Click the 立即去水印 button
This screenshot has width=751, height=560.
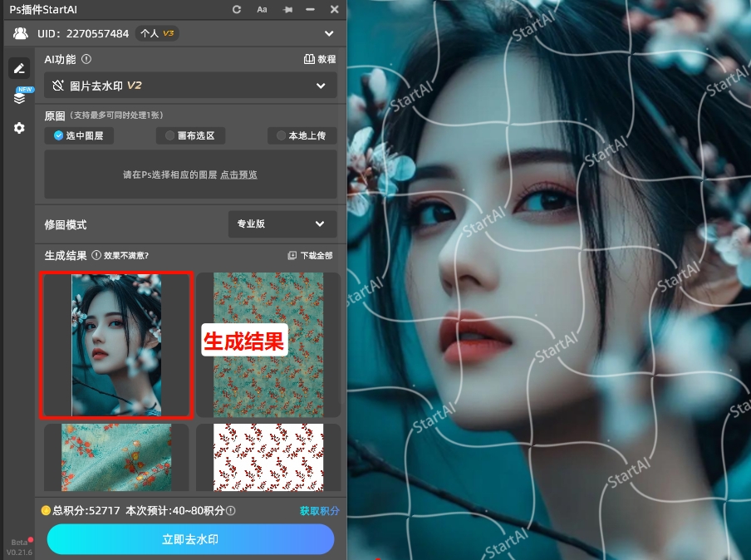point(190,539)
